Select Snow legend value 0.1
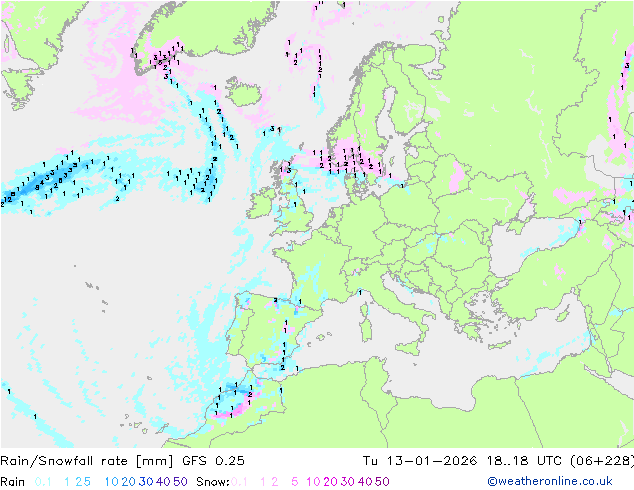The width and height of the screenshot is (634, 490). coord(240,482)
